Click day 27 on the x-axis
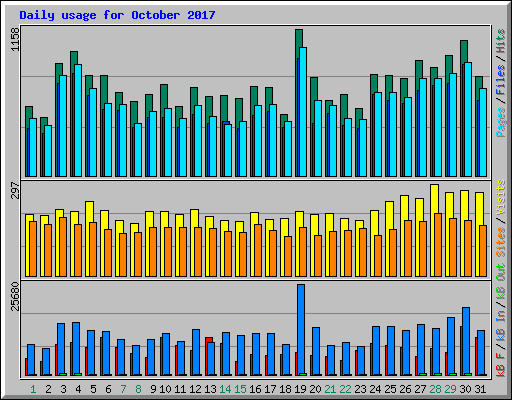512x400 pixels. (420, 389)
